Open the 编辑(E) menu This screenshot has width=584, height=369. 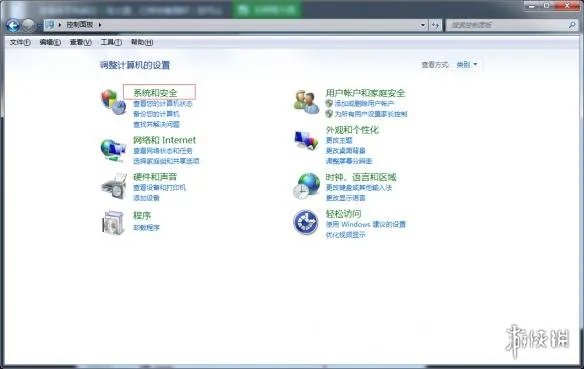coord(50,42)
